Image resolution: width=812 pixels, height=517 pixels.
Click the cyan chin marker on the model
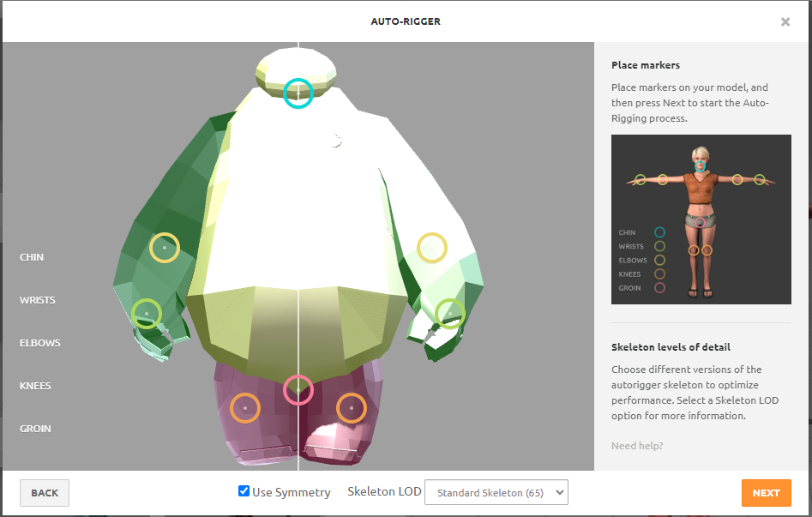(298, 93)
